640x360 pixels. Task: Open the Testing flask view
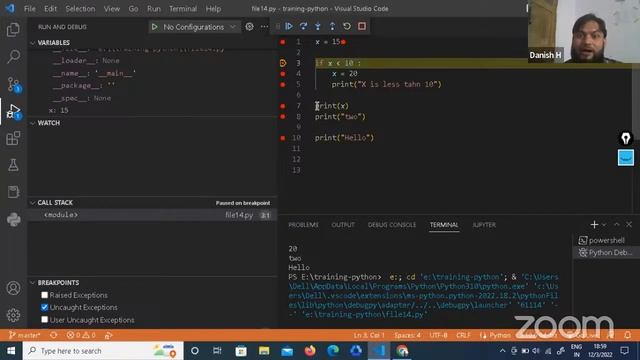coord(13,165)
